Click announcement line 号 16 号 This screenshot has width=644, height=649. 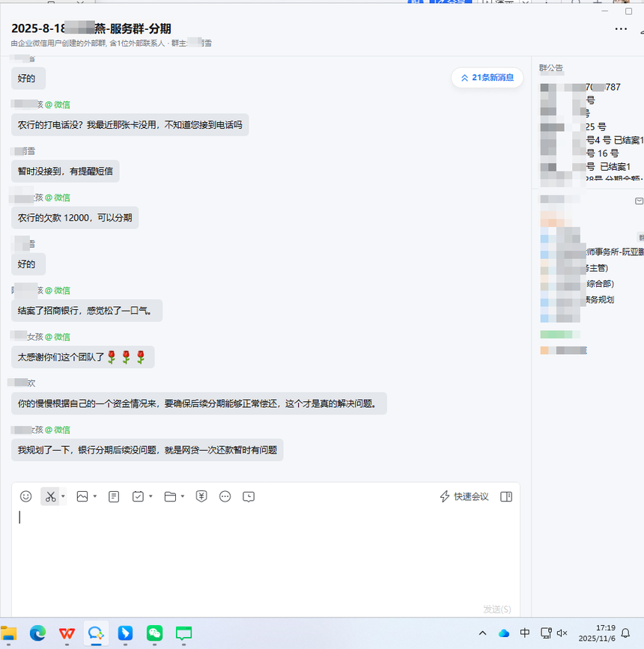[x=603, y=153]
